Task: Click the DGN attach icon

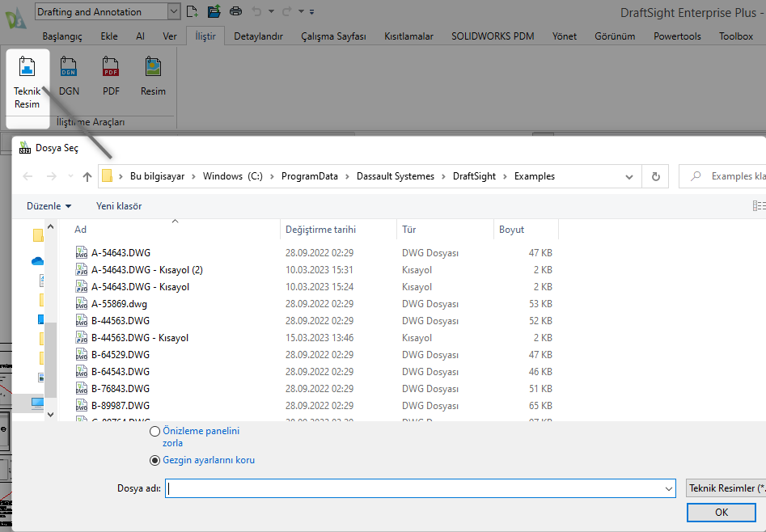Action: [69, 67]
